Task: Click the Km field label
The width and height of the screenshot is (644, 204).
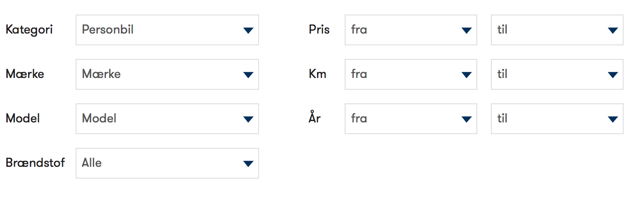Action: 317,74
